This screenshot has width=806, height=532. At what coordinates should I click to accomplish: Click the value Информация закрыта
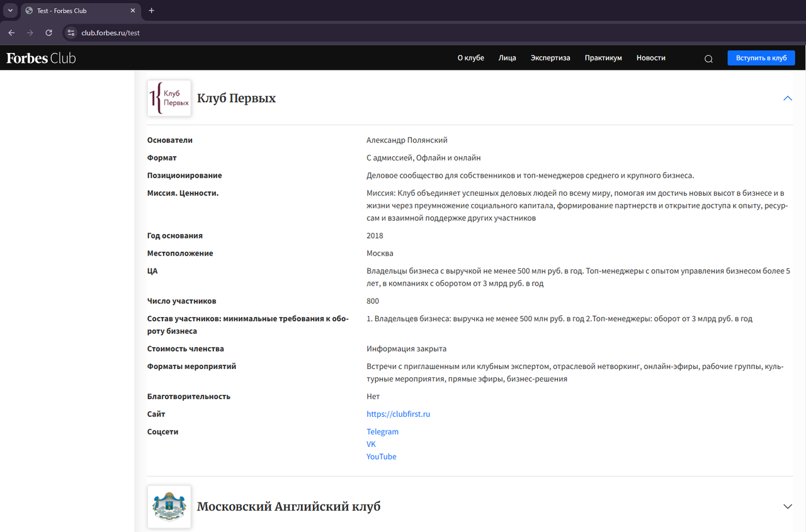[407, 349]
